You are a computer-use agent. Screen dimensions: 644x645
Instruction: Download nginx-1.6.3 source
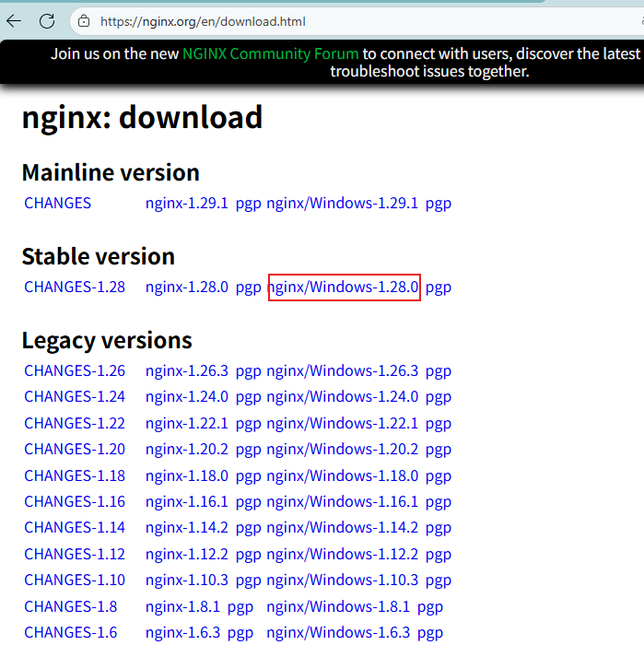183,633
